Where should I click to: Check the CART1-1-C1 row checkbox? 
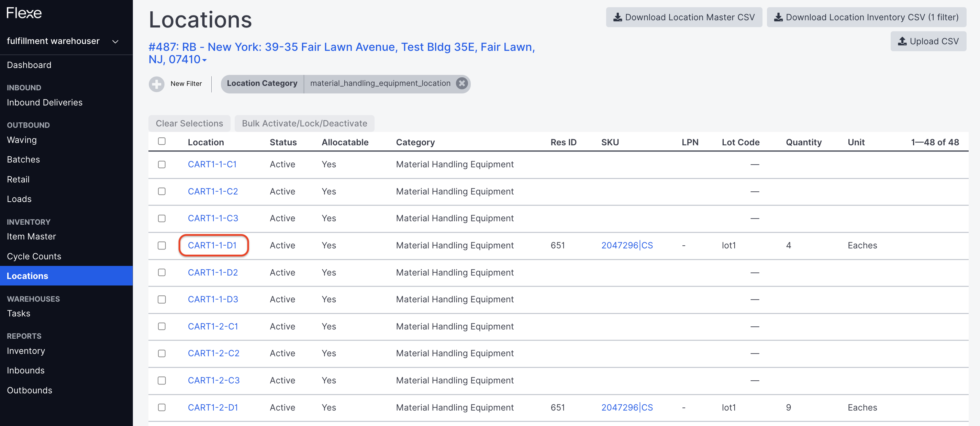(162, 165)
